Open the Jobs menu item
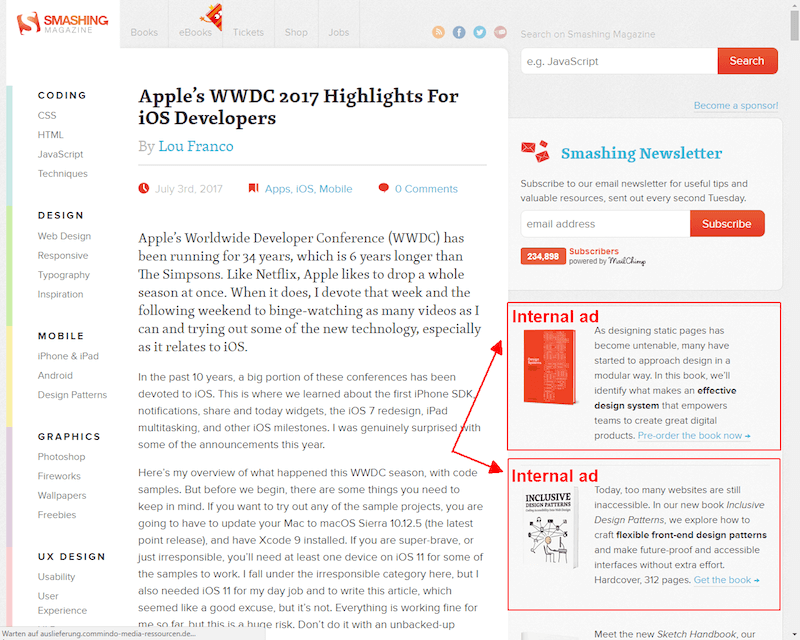Image resolution: width=800 pixels, height=640 pixels. click(x=339, y=32)
